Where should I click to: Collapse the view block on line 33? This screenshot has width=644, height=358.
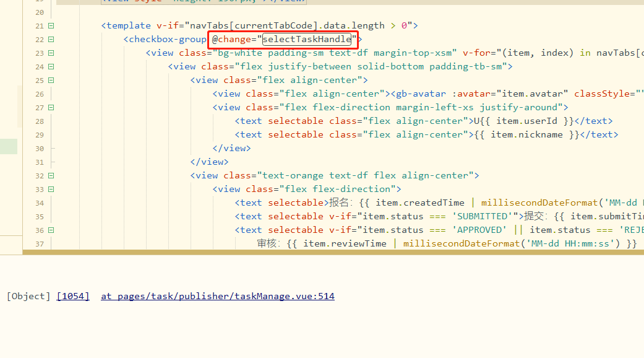[51, 190]
